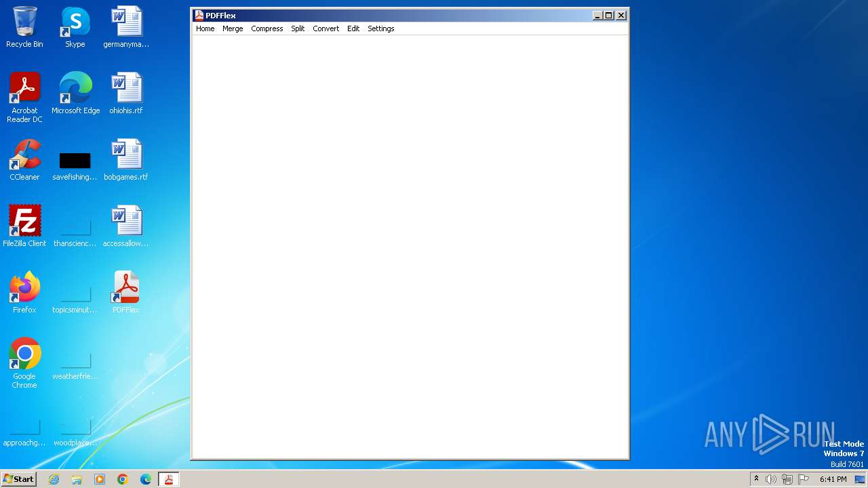
Task: Open the volume control in the tray
Action: tap(771, 479)
